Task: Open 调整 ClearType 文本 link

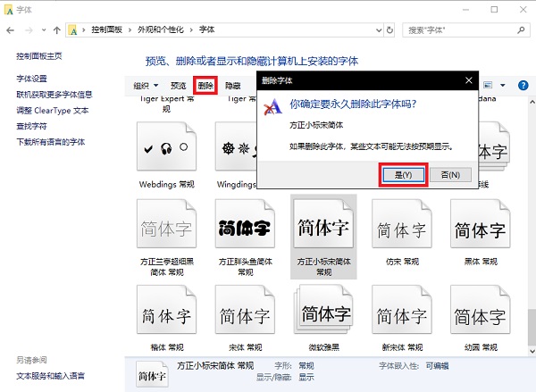Action: point(53,111)
